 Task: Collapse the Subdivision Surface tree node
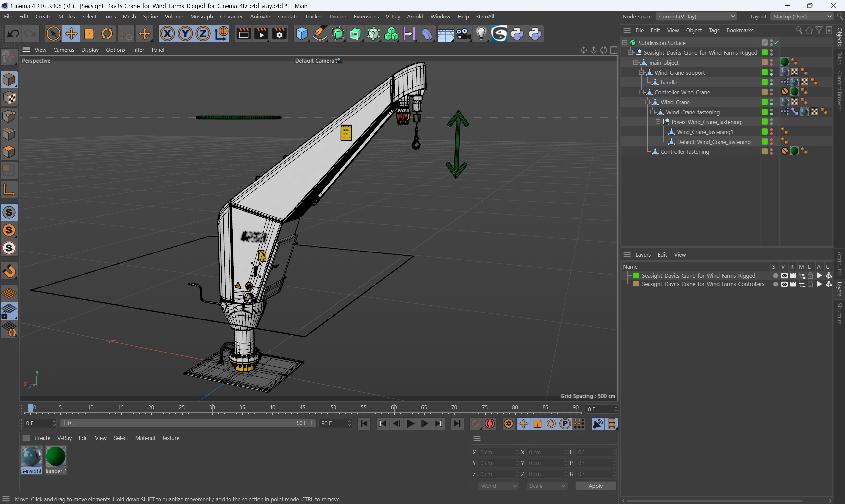point(624,43)
